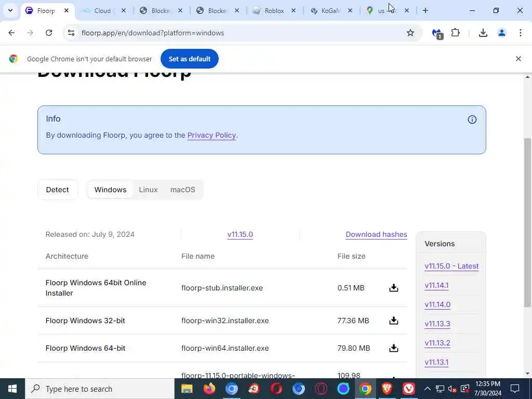Screen dimensions: 532x399
Task: Open Opera GX from the taskbar
Action: pos(321,389)
